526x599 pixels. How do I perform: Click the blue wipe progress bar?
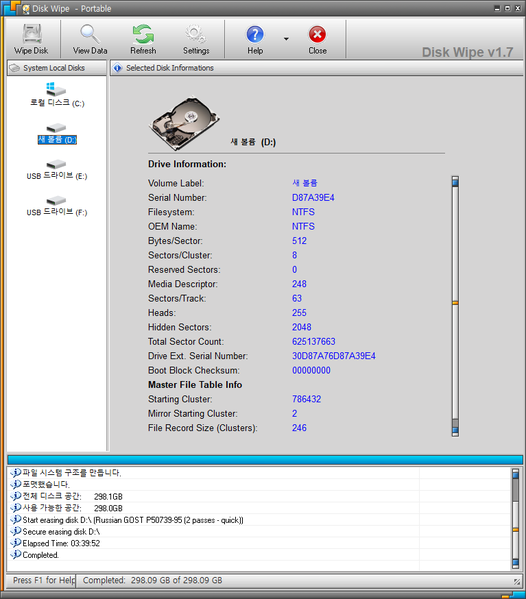tap(265, 460)
